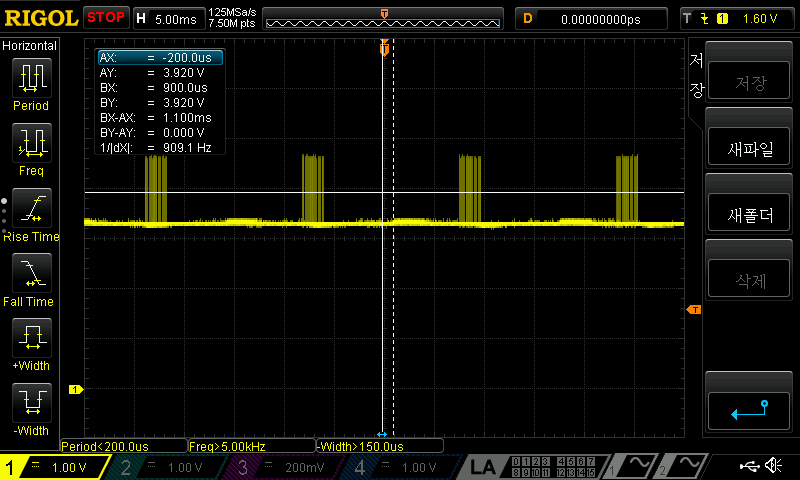Click the trigger level 1.60 V readout
The image size is (800, 480).
(x=760, y=19)
